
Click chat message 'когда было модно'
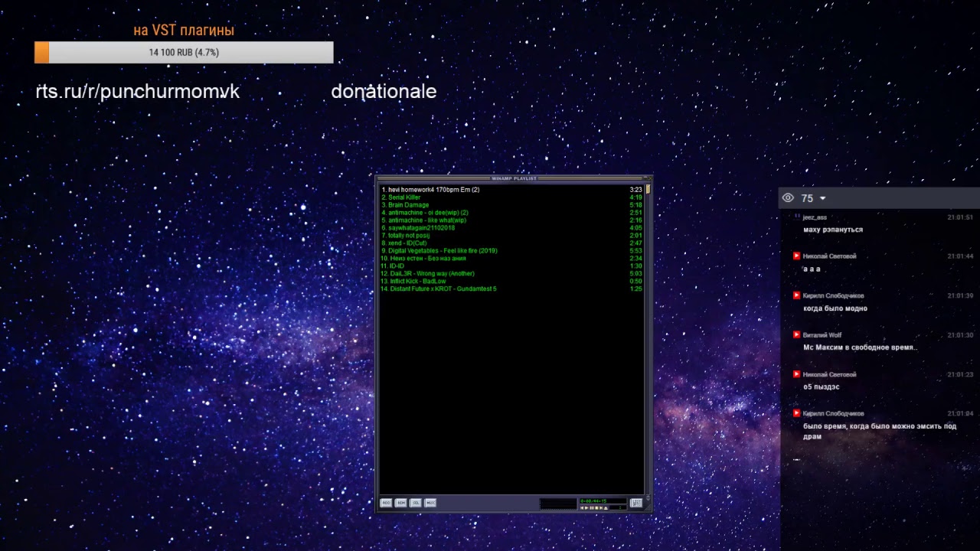point(835,308)
